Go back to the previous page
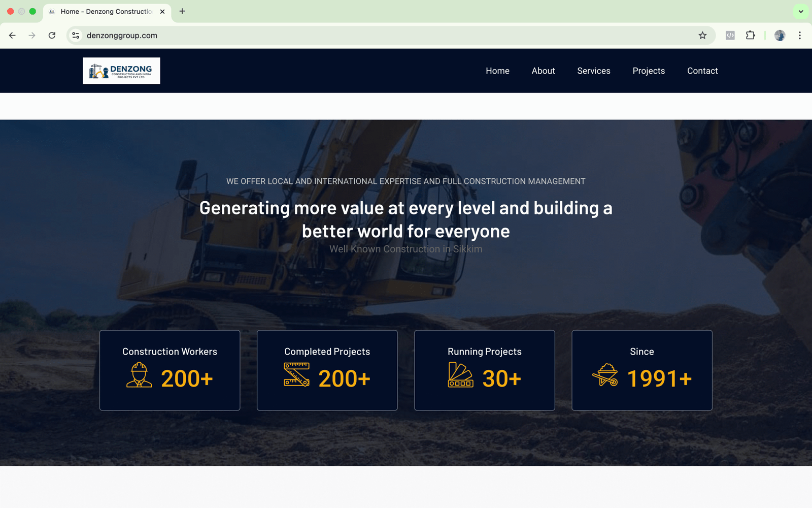The width and height of the screenshot is (812, 508). tap(12, 36)
